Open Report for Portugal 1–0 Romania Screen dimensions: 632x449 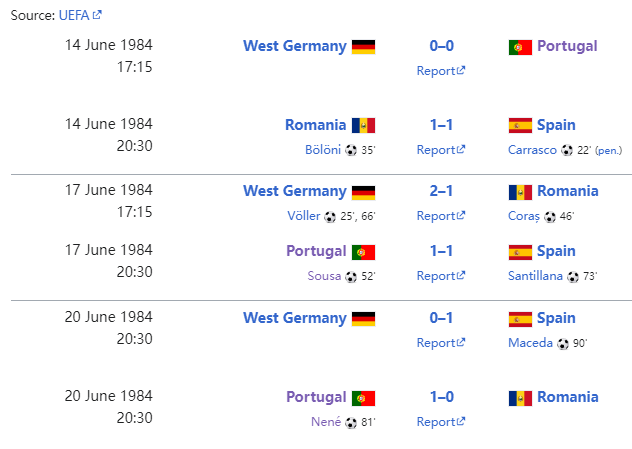[441, 422]
